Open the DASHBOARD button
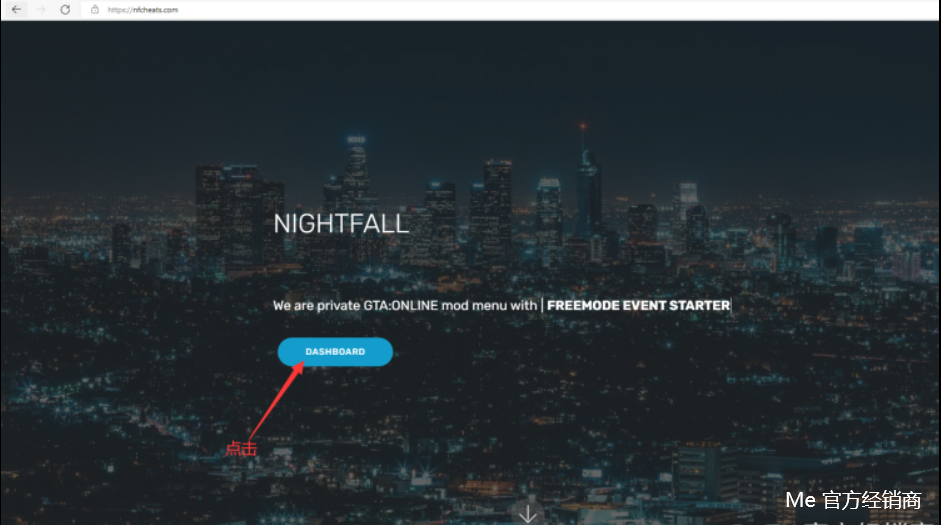The width and height of the screenshot is (941, 525). 335,352
